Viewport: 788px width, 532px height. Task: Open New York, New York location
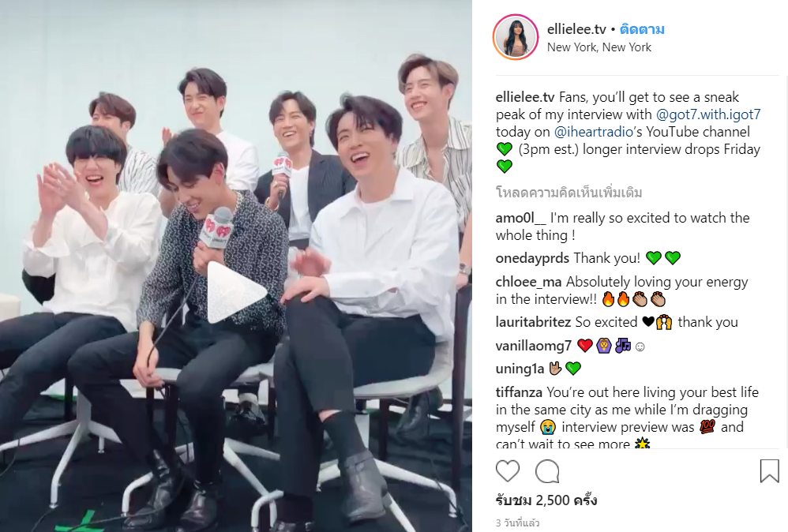[x=599, y=47]
